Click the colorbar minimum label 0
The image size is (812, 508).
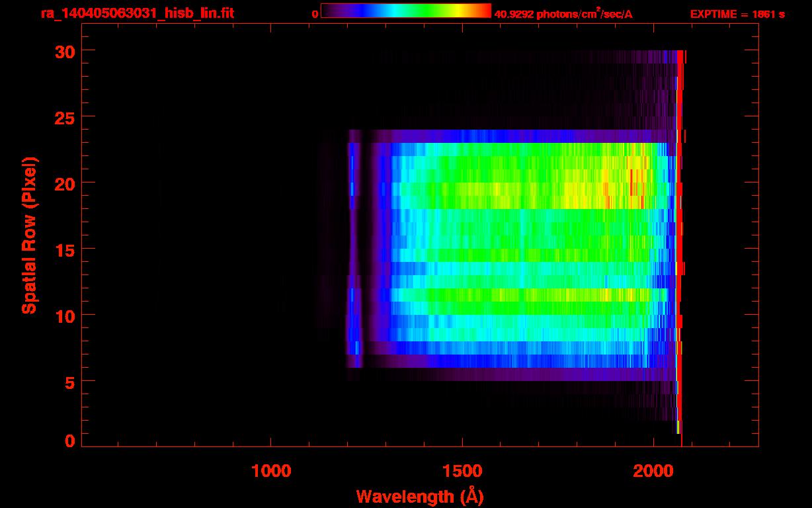pyautogui.click(x=315, y=14)
